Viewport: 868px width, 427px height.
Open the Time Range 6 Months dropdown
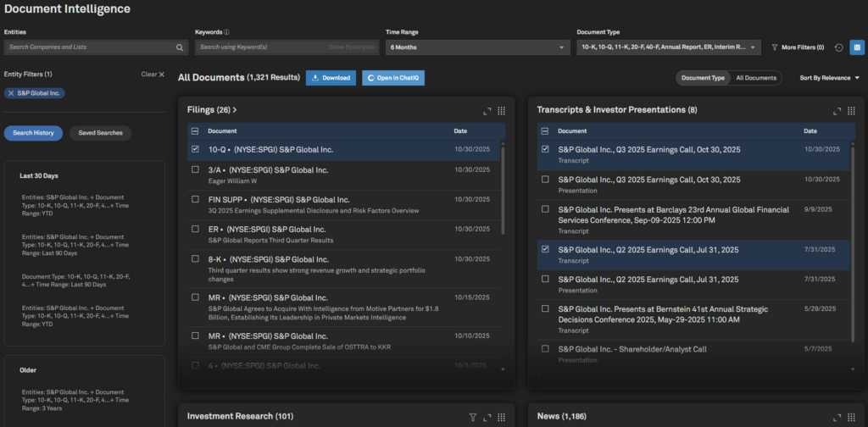click(x=478, y=47)
